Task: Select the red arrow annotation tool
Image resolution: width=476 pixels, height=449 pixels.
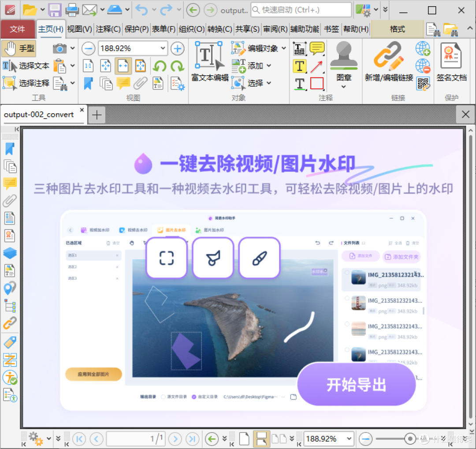Action: pyautogui.click(x=317, y=67)
